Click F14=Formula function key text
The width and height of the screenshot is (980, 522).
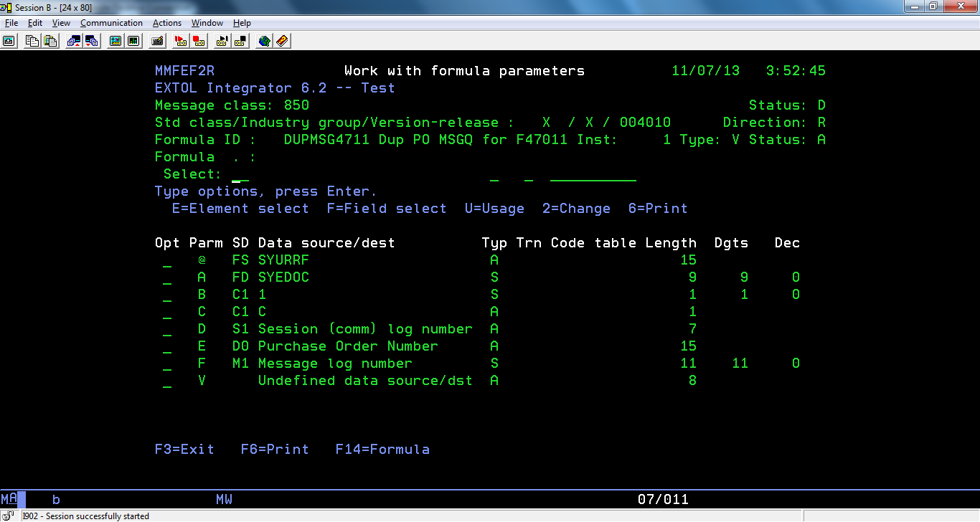pos(382,450)
